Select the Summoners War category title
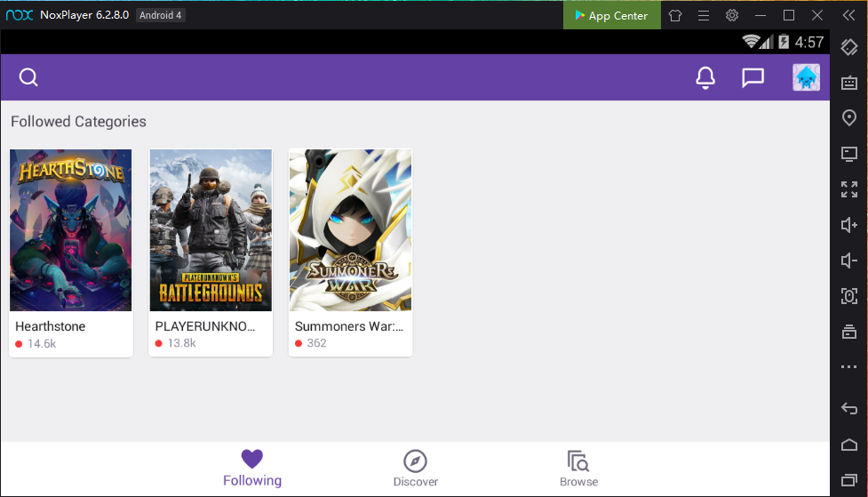The image size is (868, 497). coord(349,326)
